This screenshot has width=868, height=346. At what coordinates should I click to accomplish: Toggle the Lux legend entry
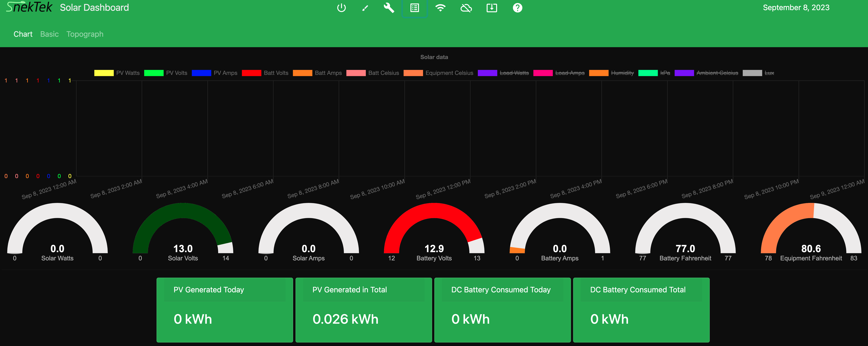point(769,73)
